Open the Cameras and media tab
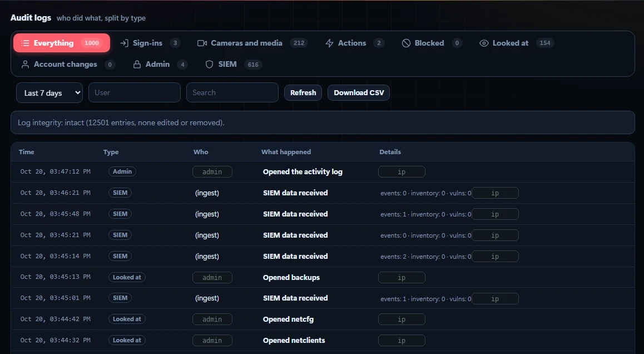The width and height of the screenshot is (644, 354). pos(252,43)
